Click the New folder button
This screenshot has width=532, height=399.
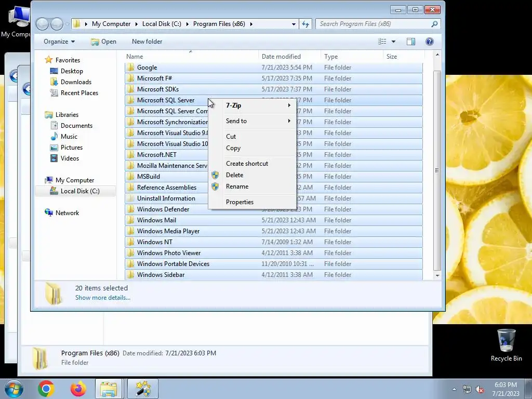coord(147,42)
